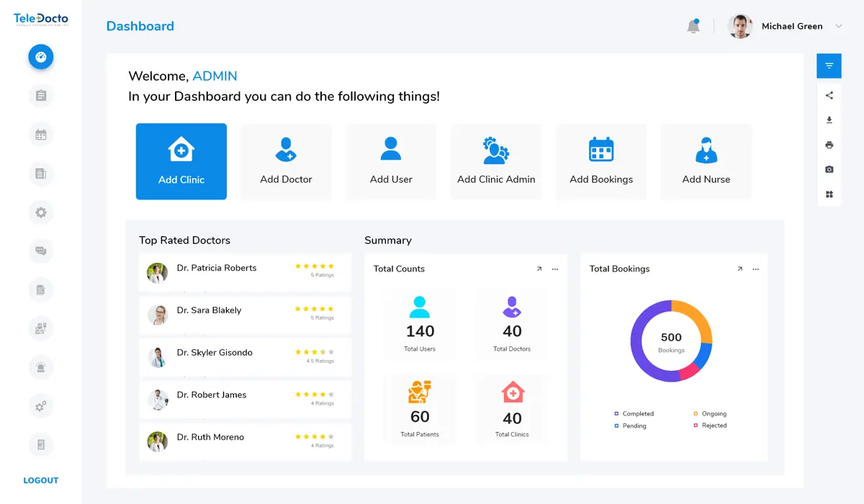Screen dimensions: 864x504
Task: Click the Dashboard page title
Action: click(x=140, y=26)
